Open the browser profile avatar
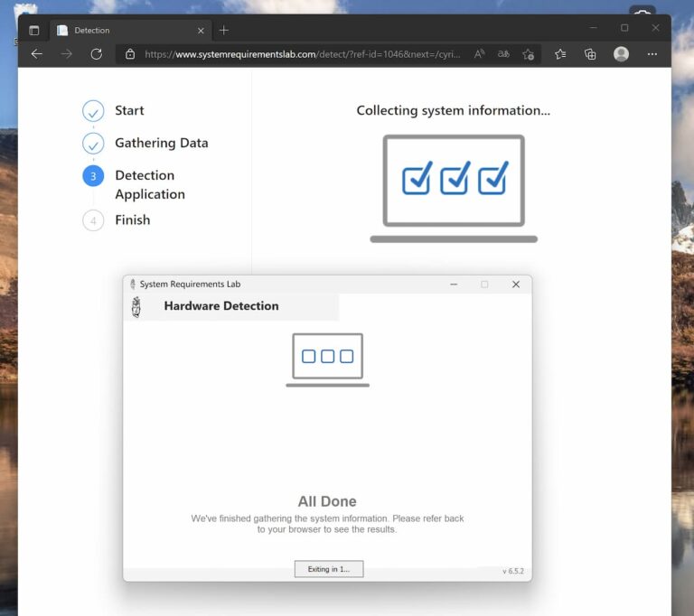Viewport: 694px width, 616px height. tap(621, 54)
